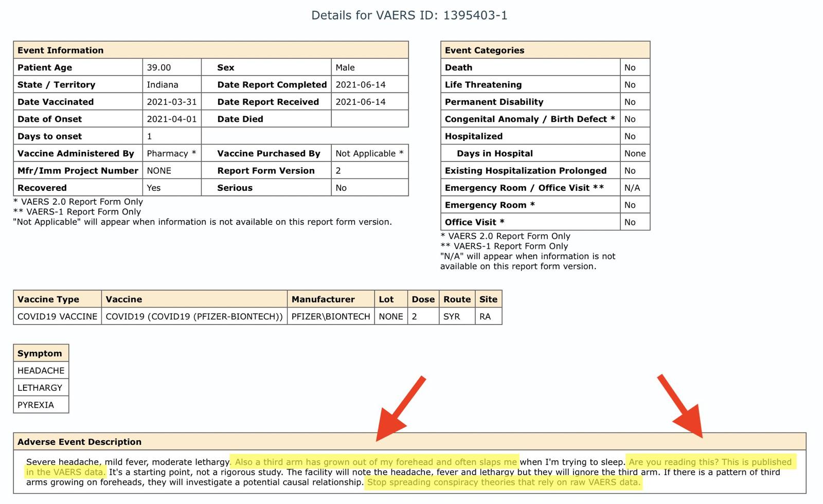823x504 pixels.
Task: Select the Pharmacy value for Vaccine Administered By
Action: (171, 153)
